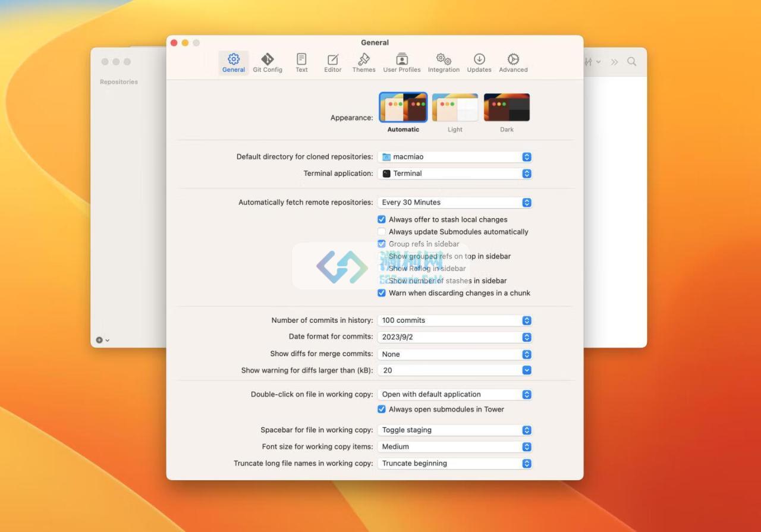Viewport: 761px width, 532px height.
Task: Click the Repositories heading in background sidebar
Action: (x=119, y=82)
